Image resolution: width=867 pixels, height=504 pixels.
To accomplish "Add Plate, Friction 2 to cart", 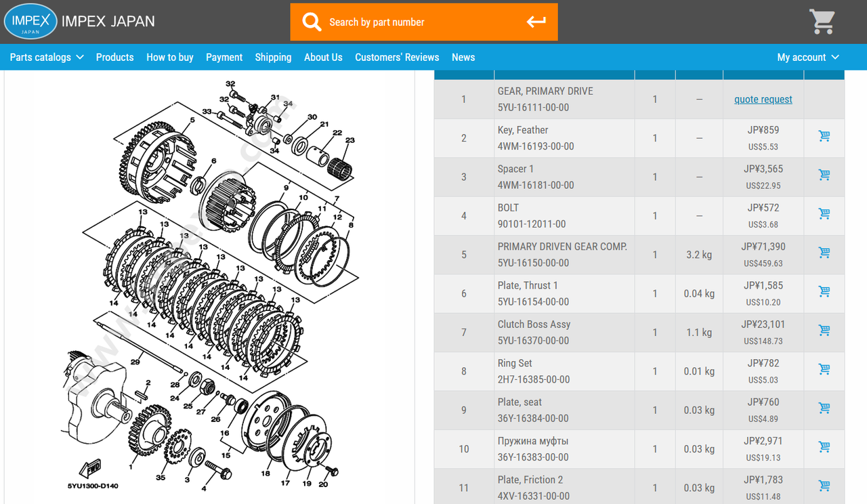I will pyautogui.click(x=824, y=486).
